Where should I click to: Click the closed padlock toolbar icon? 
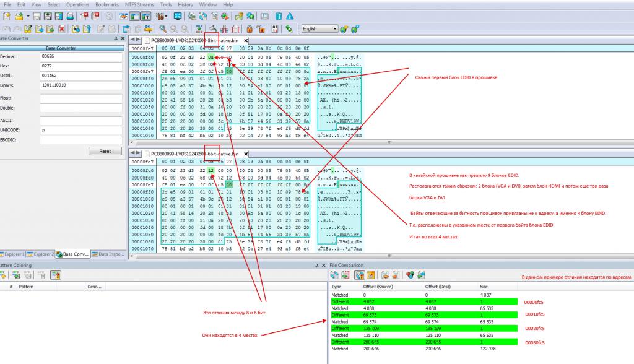point(249,28)
